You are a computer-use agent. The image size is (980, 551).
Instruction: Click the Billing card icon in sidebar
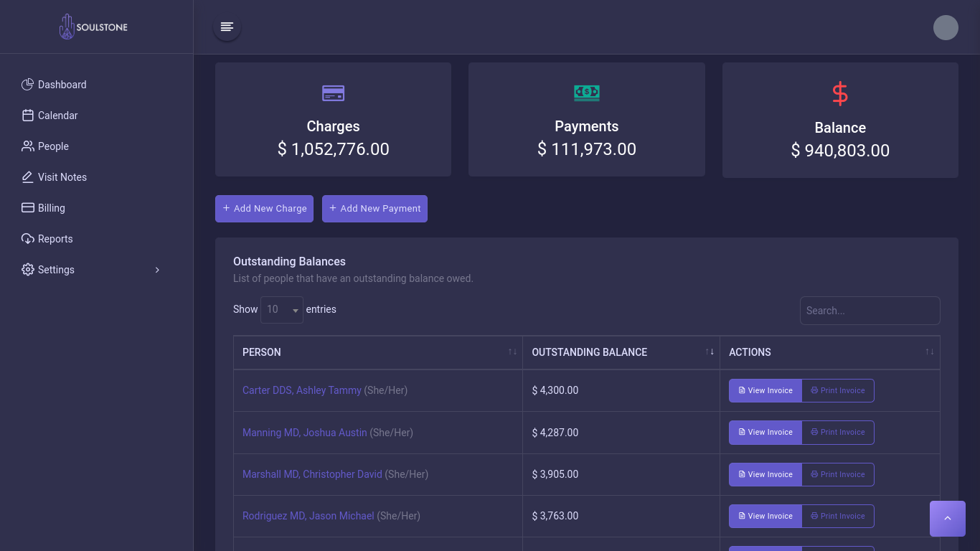coord(28,208)
